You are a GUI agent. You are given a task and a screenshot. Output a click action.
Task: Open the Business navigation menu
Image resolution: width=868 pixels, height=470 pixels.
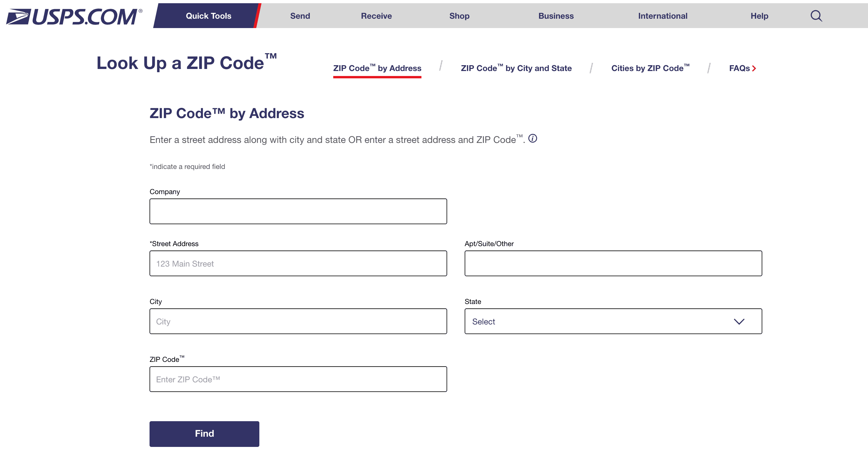555,16
